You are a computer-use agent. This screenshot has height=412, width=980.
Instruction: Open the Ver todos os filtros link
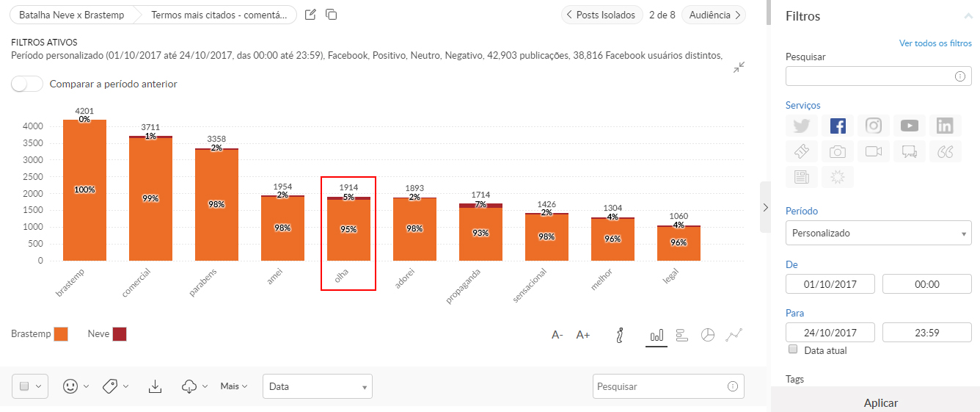935,43
